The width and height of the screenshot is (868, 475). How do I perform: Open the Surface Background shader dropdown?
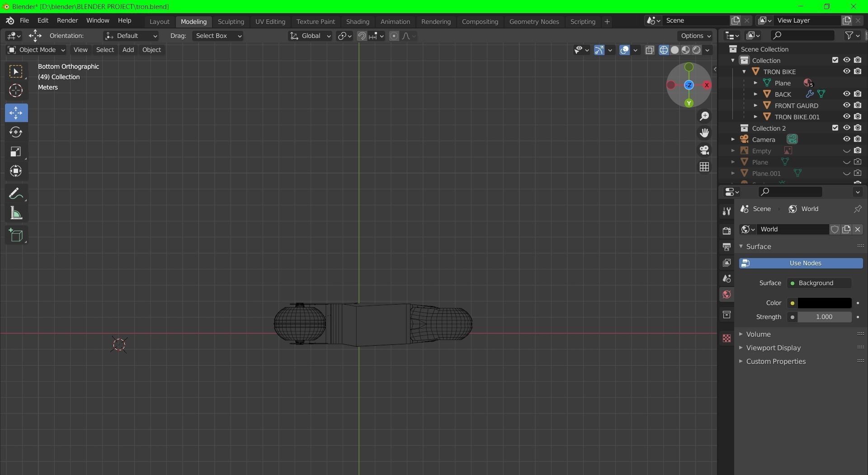point(819,283)
